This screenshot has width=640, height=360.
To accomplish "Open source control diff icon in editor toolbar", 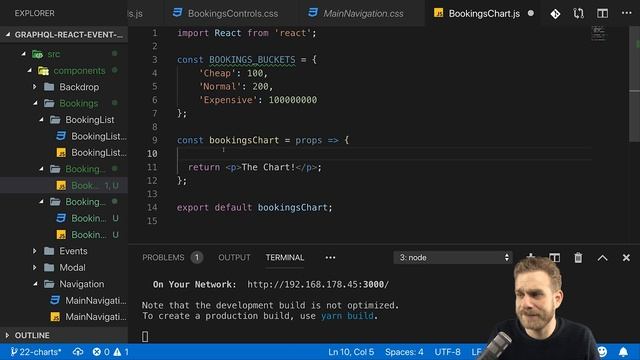I will (555, 14).
